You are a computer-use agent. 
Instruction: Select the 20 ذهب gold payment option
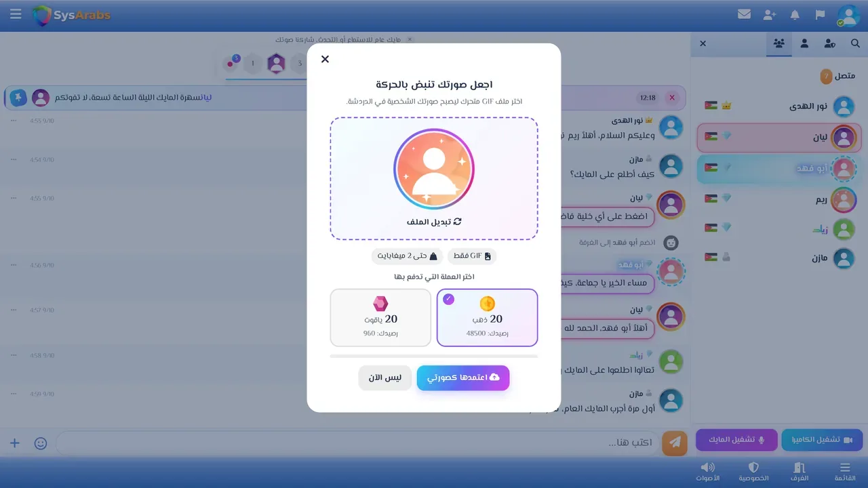(x=487, y=317)
